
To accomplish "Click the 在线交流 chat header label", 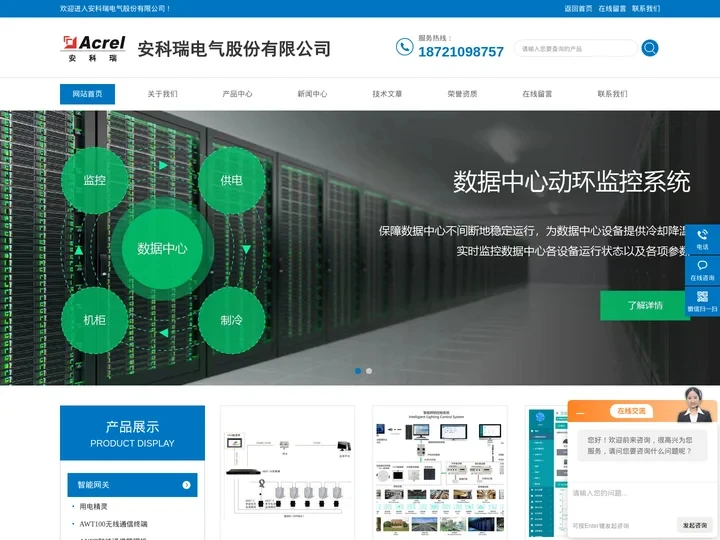I will pos(631,411).
